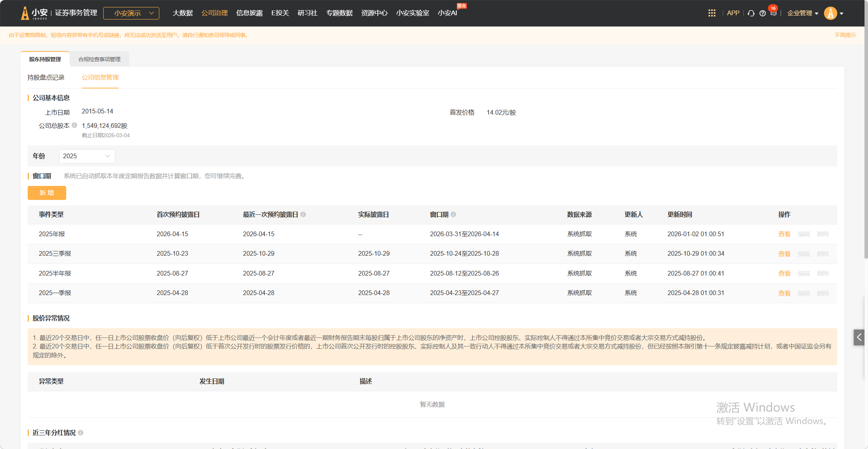Viewport: 868px width, 449px height.
Task: Open the user avatar account menu
Action: coord(834,13)
